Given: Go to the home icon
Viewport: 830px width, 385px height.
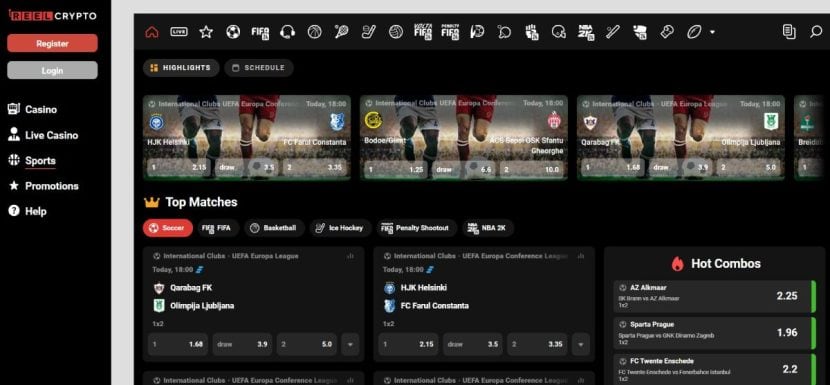Looking at the screenshot, I should [x=152, y=32].
